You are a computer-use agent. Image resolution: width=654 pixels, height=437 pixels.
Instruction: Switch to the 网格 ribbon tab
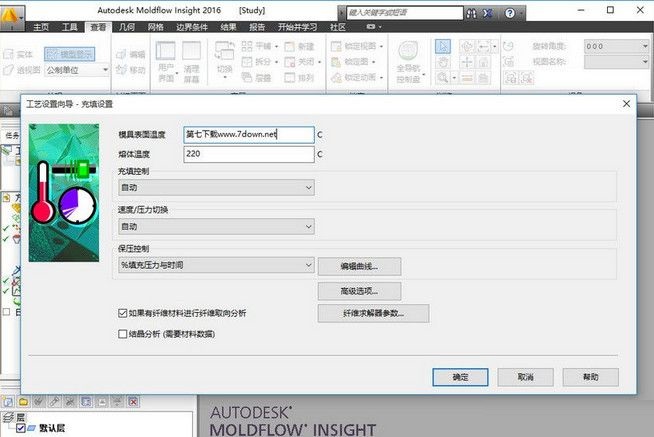pyautogui.click(x=156, y=27)
